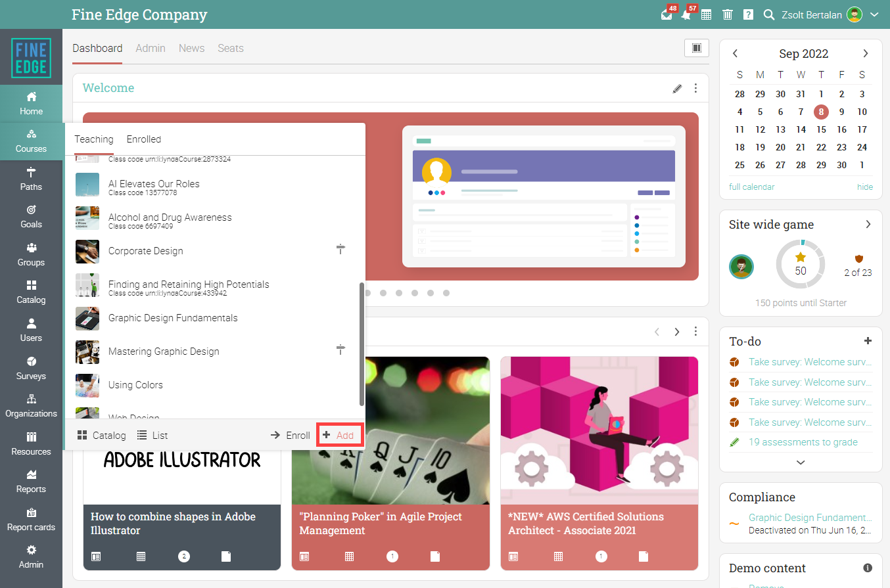
Task: Open Graphic Design Fundamentals course in popup
Action: 173,318
